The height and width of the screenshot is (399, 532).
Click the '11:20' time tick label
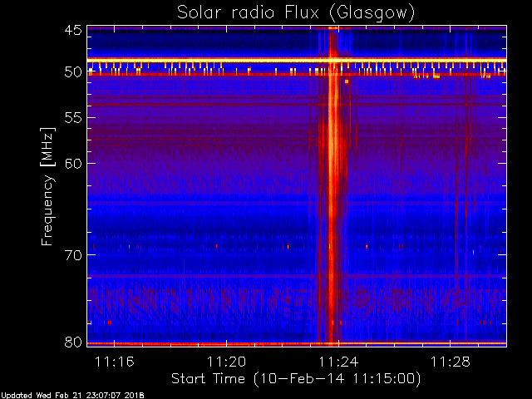pos(226,362)
